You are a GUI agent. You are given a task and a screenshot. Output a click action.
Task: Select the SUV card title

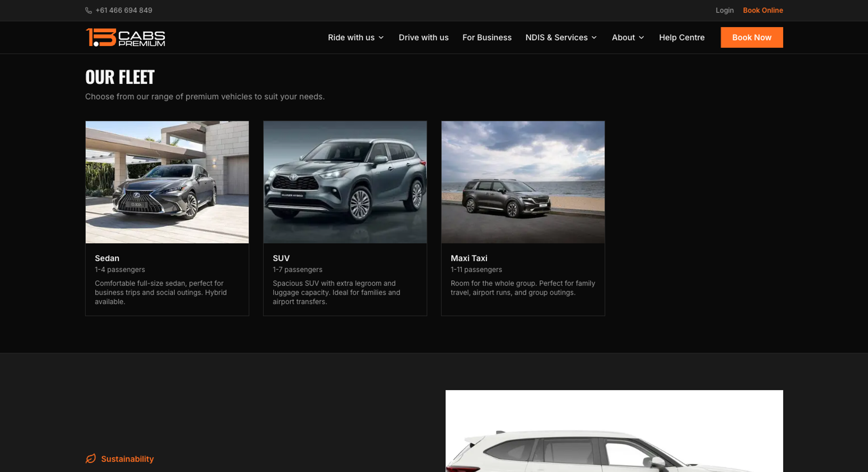pos(281,258)
